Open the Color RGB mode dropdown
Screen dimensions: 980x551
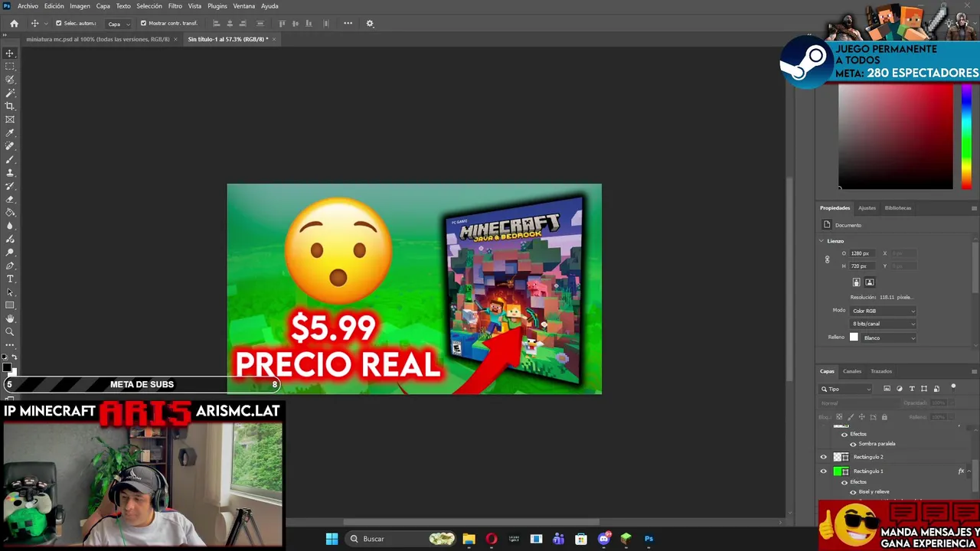(884, 311)
